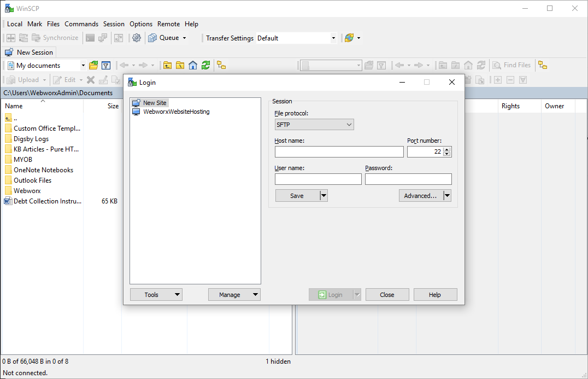Click the local file filter icon

pyautogui.click(x=107, y=65)
